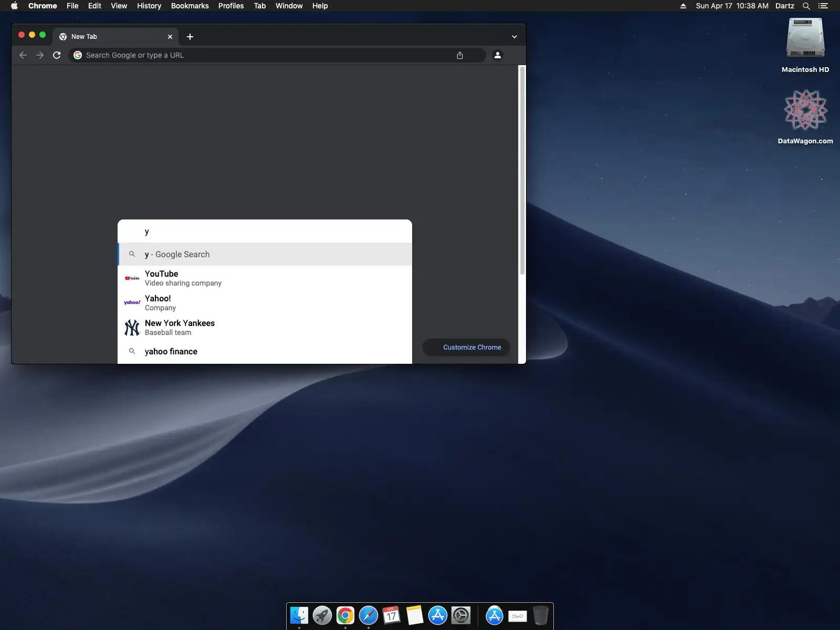Click the Chrome icon in the Dock
Viewport: 840px width, 630px height.
tap(345, 615)
